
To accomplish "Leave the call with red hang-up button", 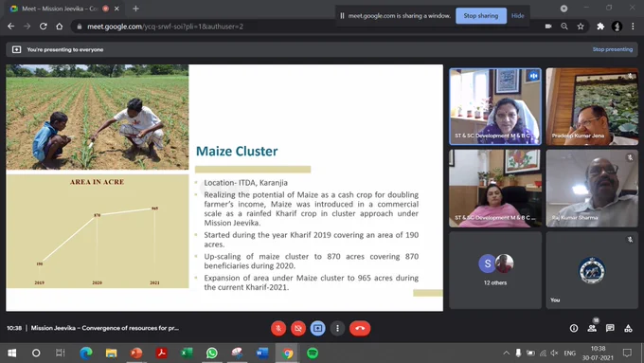I will [360, 328].
